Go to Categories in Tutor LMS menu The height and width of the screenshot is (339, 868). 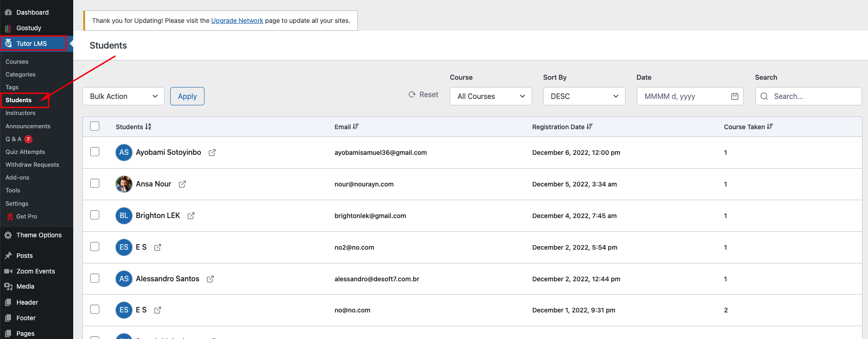click(21, 75)
